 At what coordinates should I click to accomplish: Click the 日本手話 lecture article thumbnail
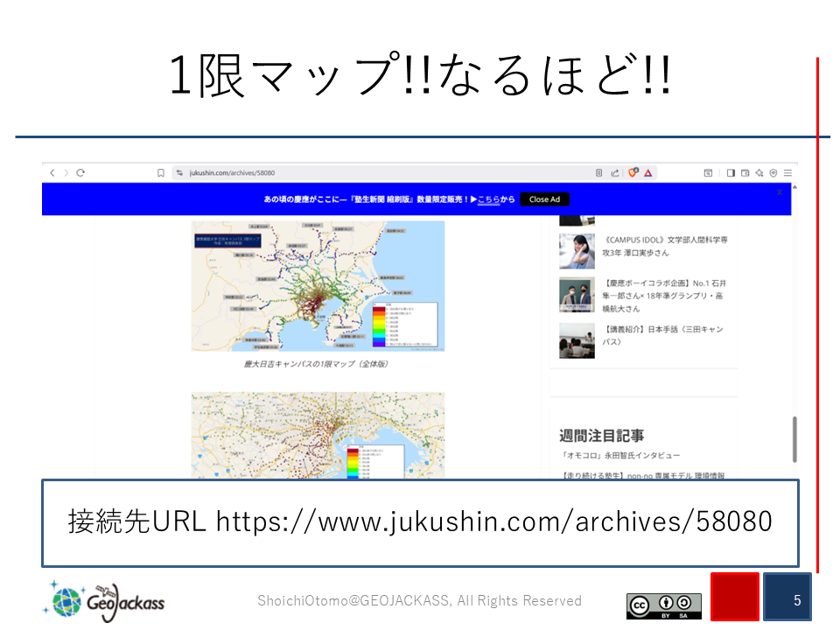point(577,340)
